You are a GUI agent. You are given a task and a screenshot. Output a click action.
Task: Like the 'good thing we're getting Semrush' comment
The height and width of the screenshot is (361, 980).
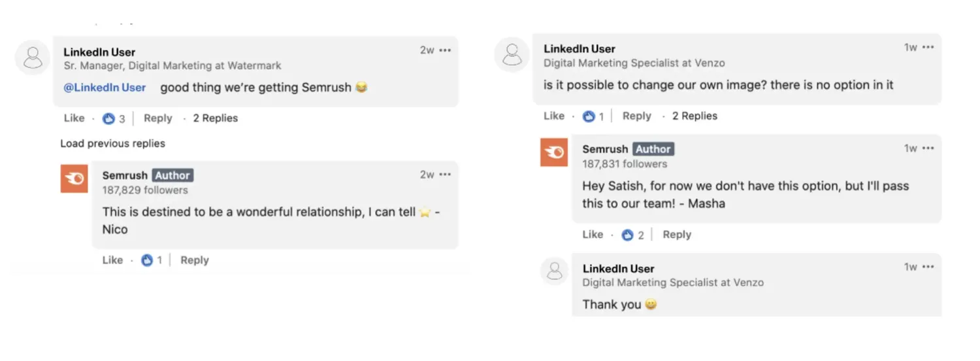point(74,118)
